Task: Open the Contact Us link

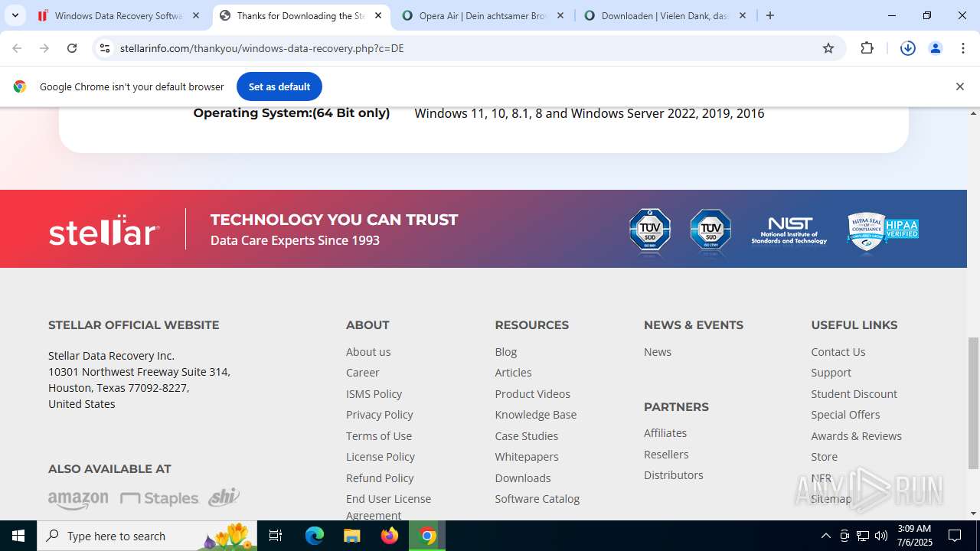Action: point(838,352)
